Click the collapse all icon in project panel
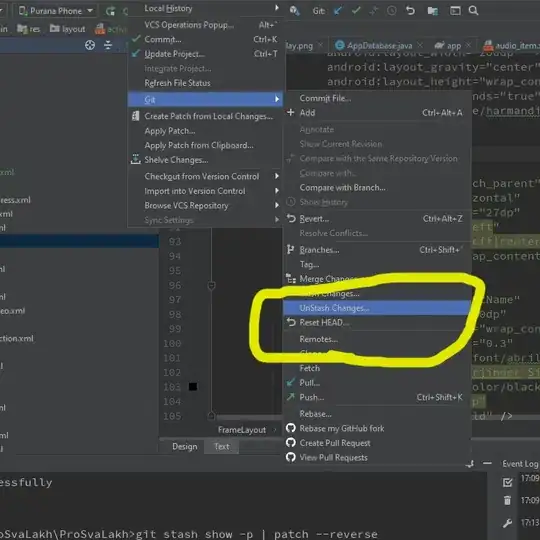Viewport: 540px width, 540px height. tap(108, 45)
